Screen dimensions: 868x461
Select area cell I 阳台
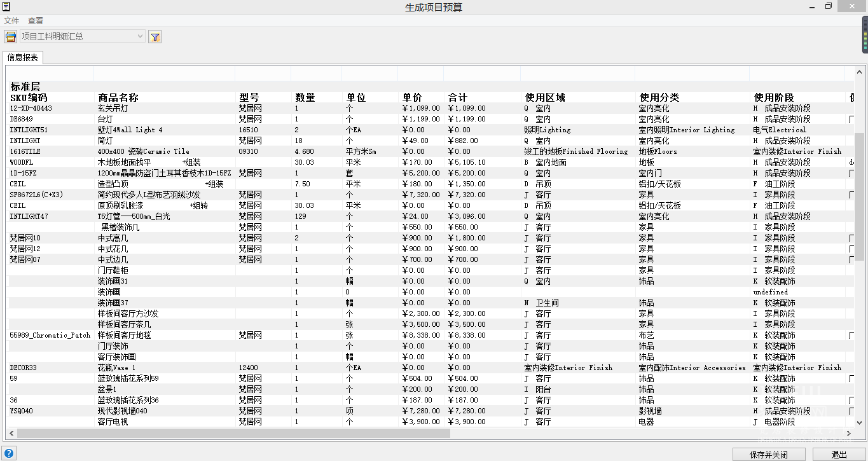coord(537,389)
